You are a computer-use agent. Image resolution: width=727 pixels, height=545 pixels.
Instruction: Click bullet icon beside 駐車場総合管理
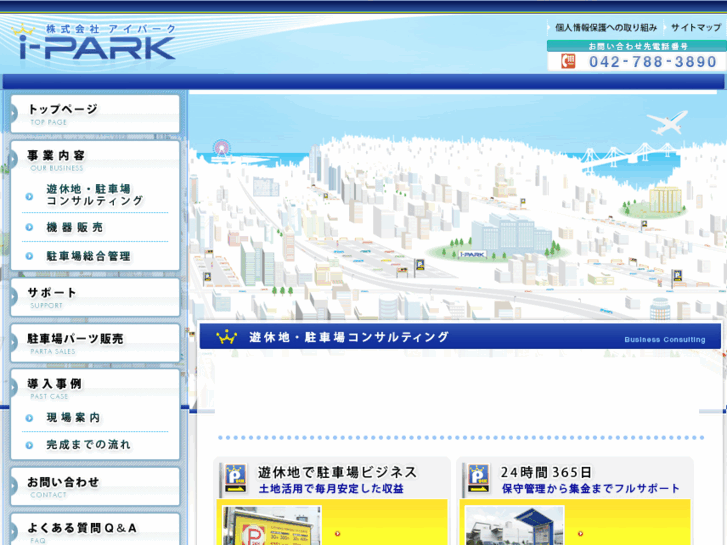pos(29,256)
